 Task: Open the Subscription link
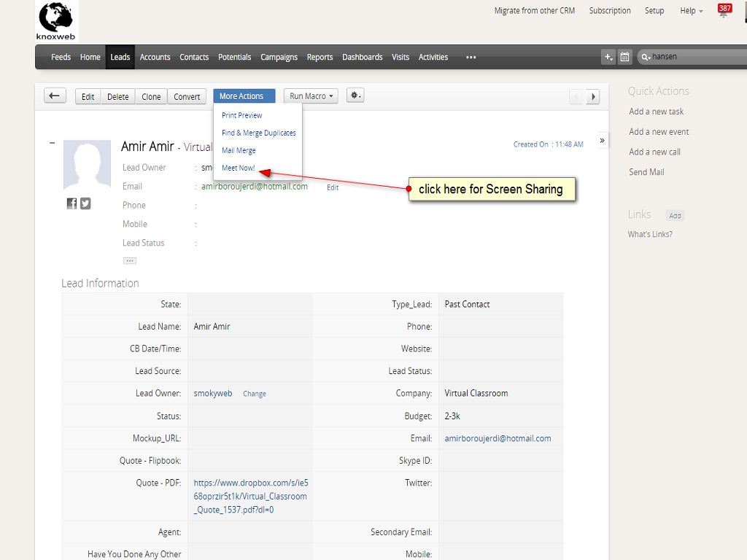610,10
